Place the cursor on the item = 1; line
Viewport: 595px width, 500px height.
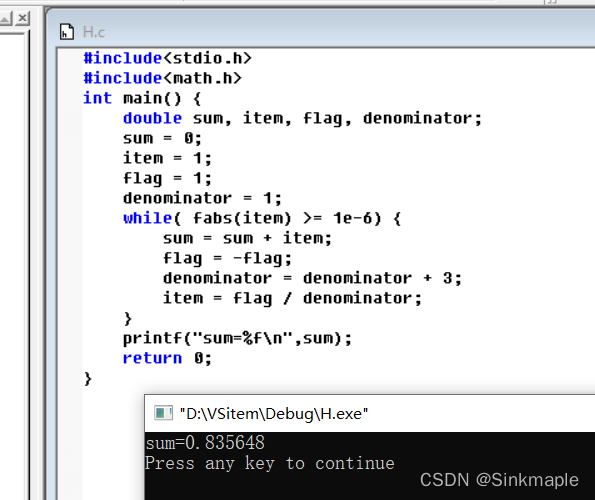pos(167,158)
